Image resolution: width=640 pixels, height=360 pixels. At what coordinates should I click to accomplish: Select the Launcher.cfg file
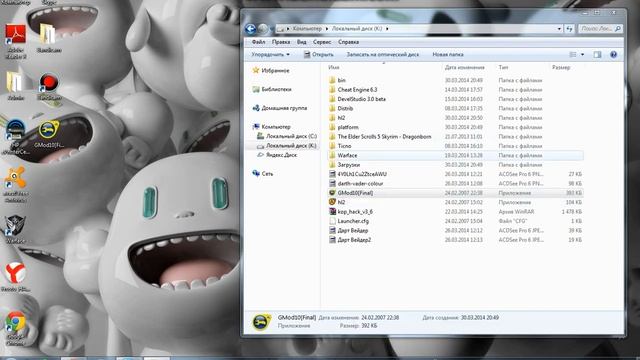353,221
